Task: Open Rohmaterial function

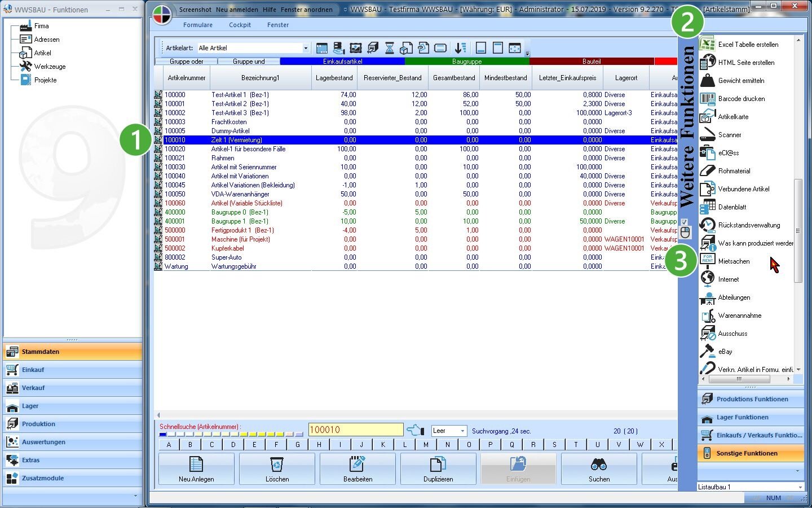Action: pyautogui.click(x=725, y=170)
